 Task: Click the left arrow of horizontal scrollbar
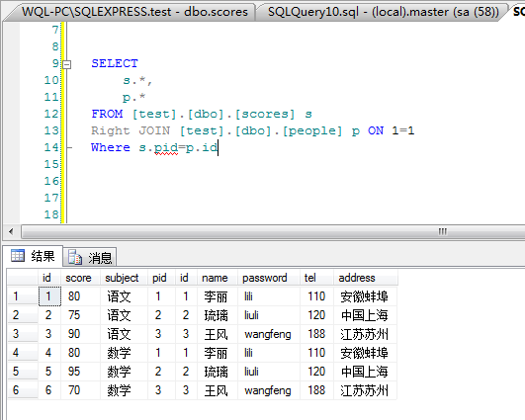[x=12, y=231]
